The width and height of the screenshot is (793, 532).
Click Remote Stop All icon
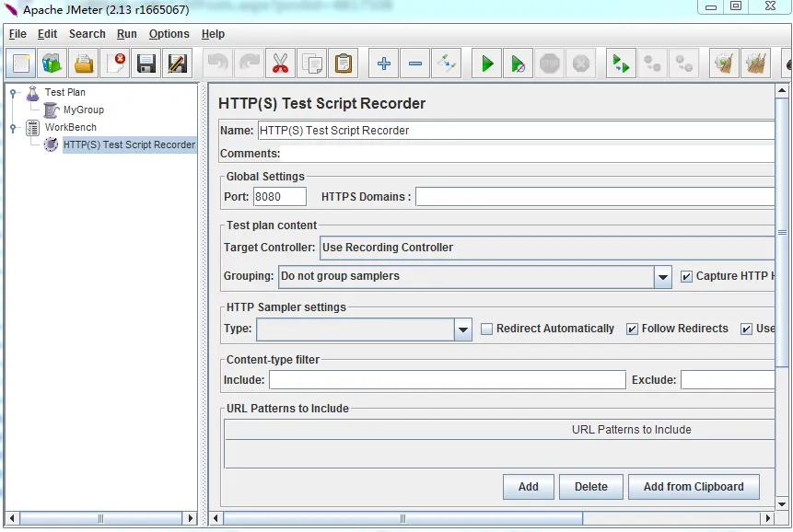653,64
